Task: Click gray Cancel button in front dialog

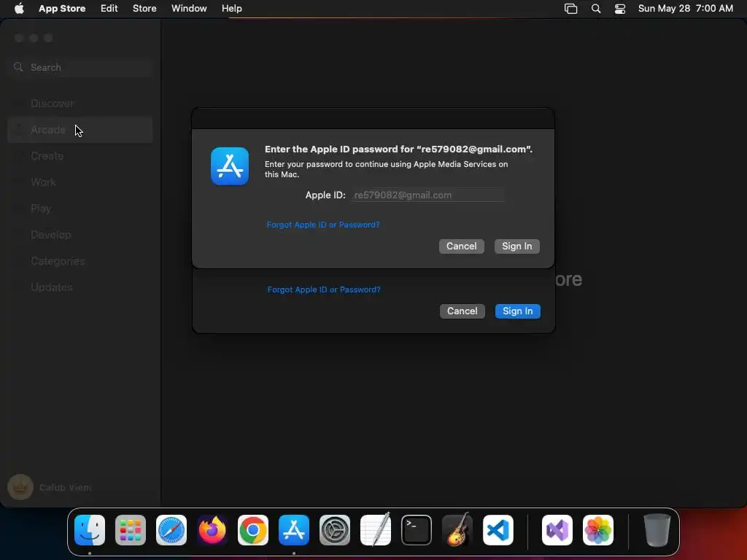Action: (461, 246)
